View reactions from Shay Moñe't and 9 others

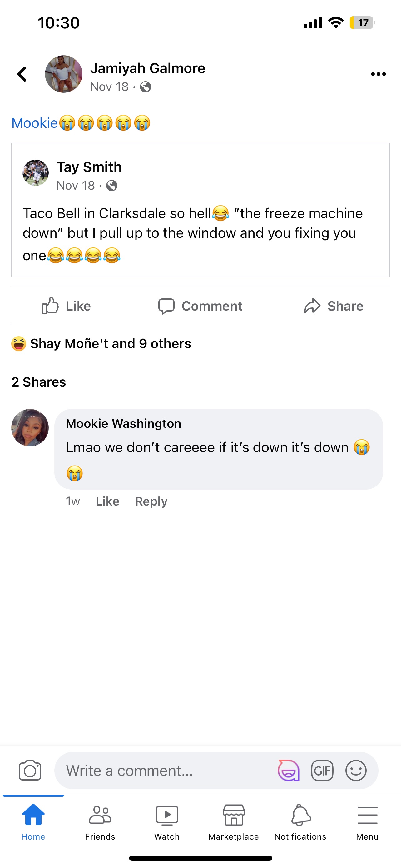[111, 344]
